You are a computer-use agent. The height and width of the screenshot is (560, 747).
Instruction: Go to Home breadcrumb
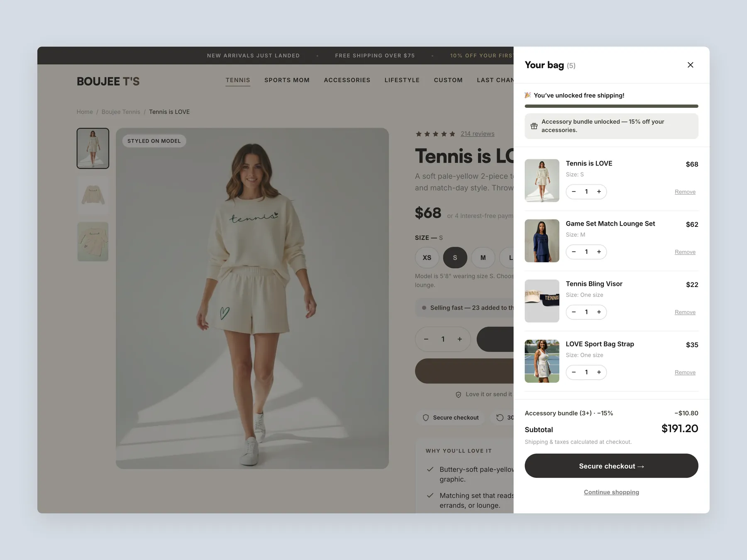click(x=85, y=112)
